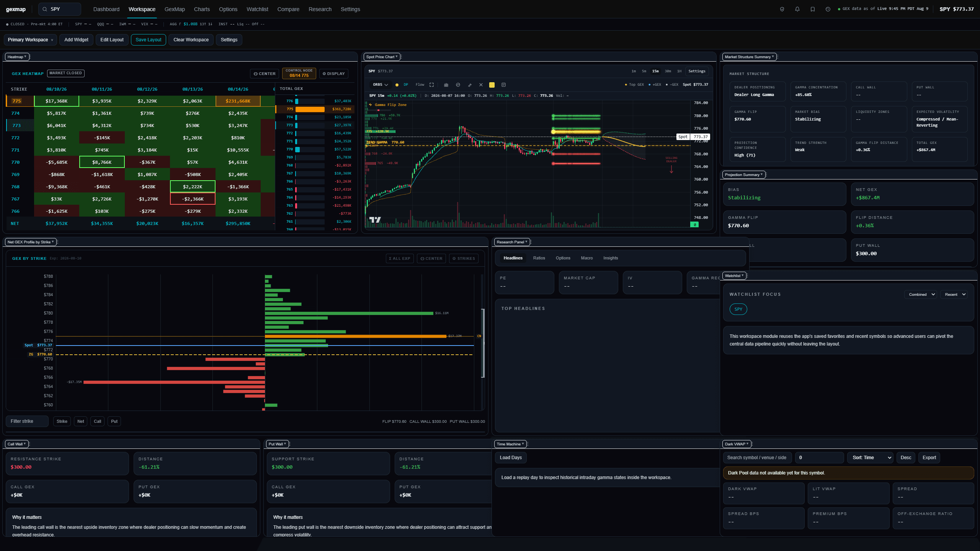
Task: Click the Filter strike input field
Action: click(x=27, y=421)
